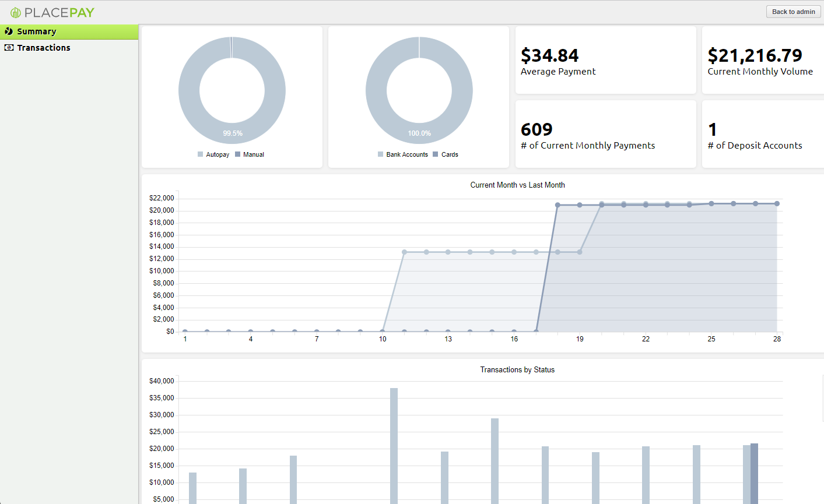Click the line chart data point at day 25
Screen dimensions: 824x504
click(x=711, y=203)
